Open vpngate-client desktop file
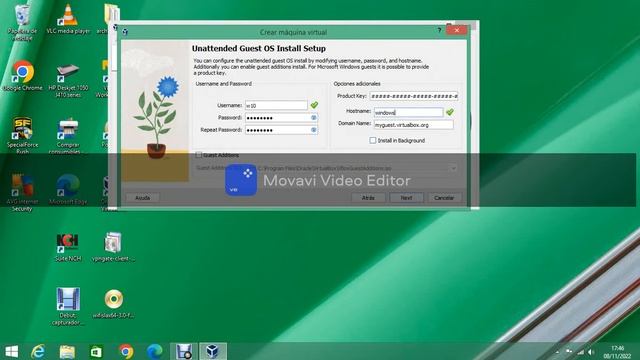The height and width of the screenshot is (360, 640). (113, 247)
